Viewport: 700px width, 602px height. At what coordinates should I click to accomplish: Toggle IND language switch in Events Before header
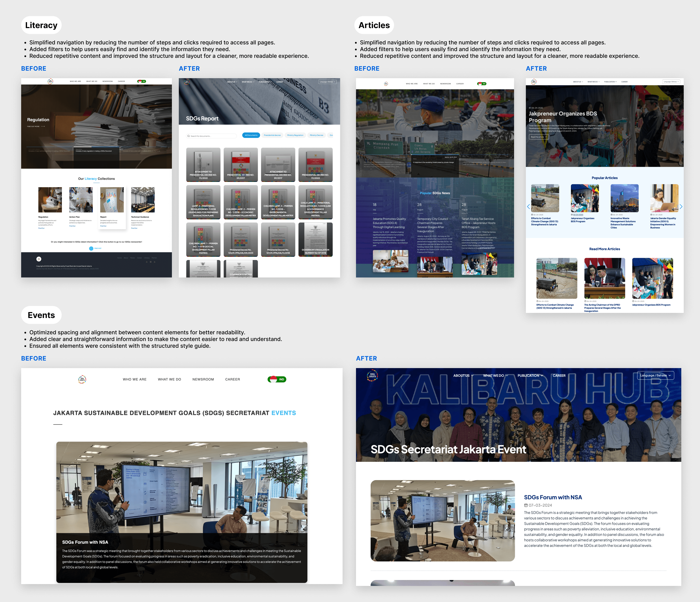click(x=277, y=379)
